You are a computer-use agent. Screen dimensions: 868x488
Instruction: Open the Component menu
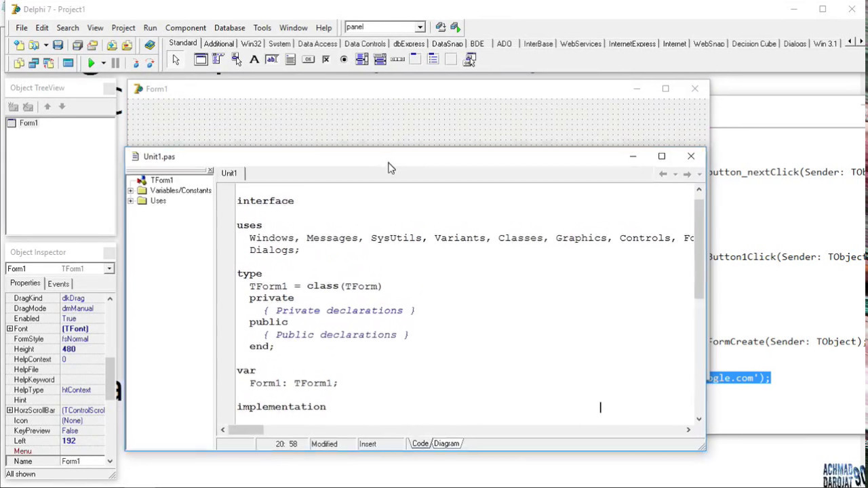tap(185, 28)
